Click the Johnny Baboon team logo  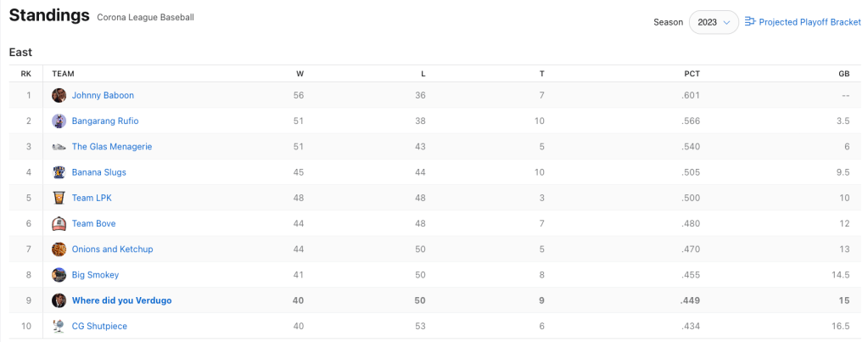tap(59, 96)
